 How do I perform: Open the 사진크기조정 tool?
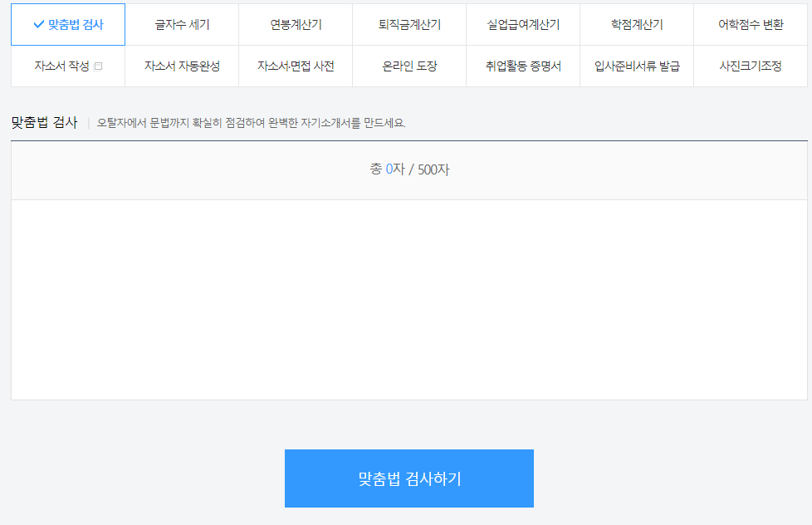click(x=750, y=66)
